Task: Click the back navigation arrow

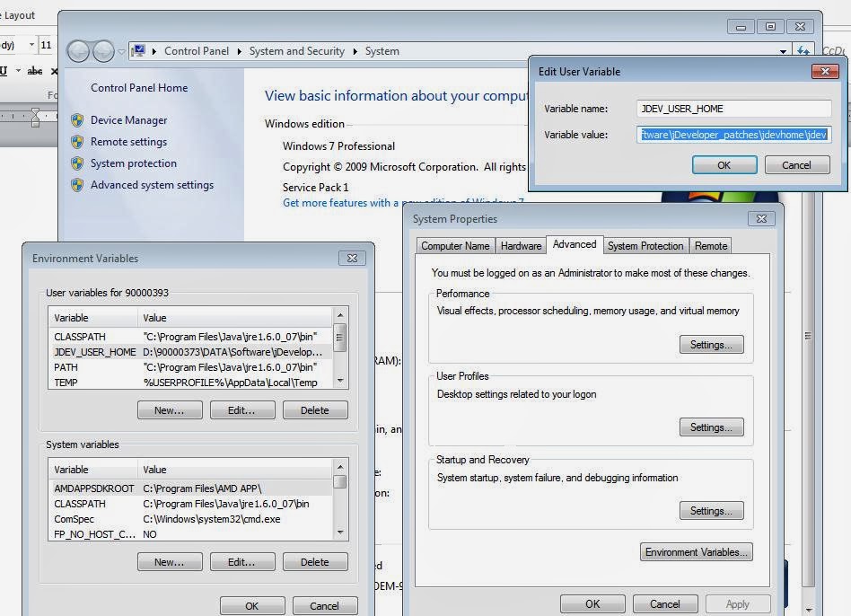Action: coord(78,51)
